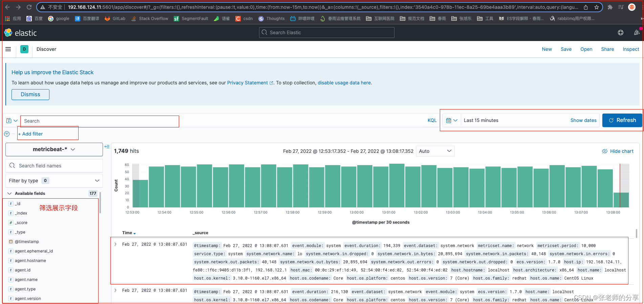Expand the second document row details
Image resolution: width=644 pixels, height=304 pixels.
pos(115,290)
